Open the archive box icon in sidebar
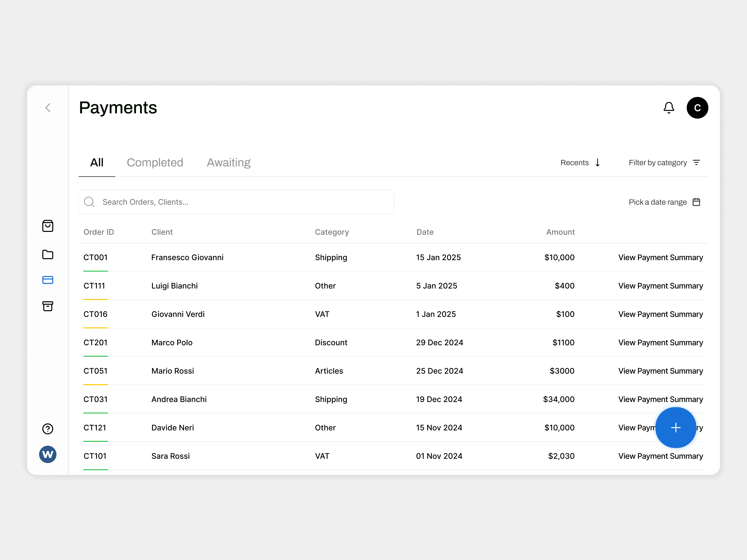The height and width of the screenshot is (560, 747). (48, 306)
